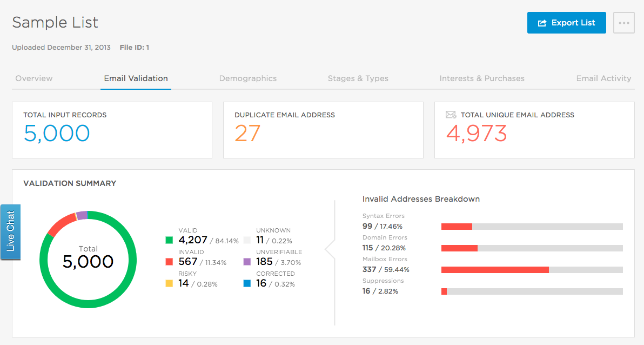Select the Email Validation tab

[136, 78]
